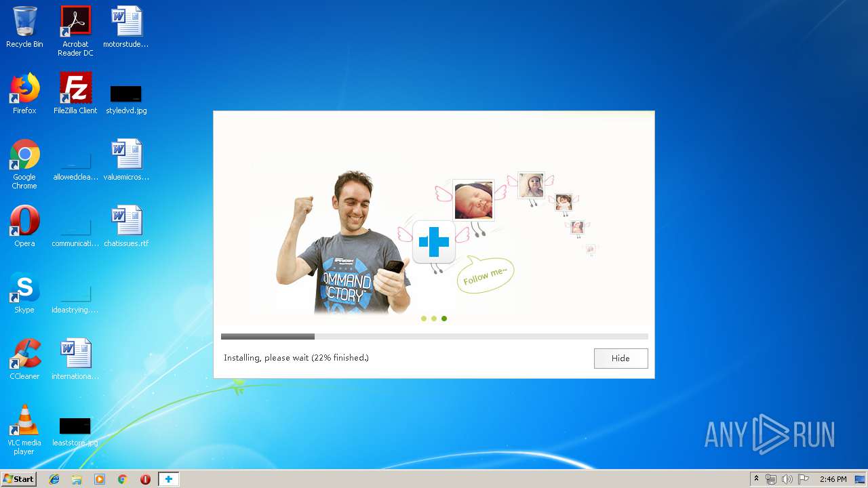Click the 2:46 PM system clock

tap(833, 479)
